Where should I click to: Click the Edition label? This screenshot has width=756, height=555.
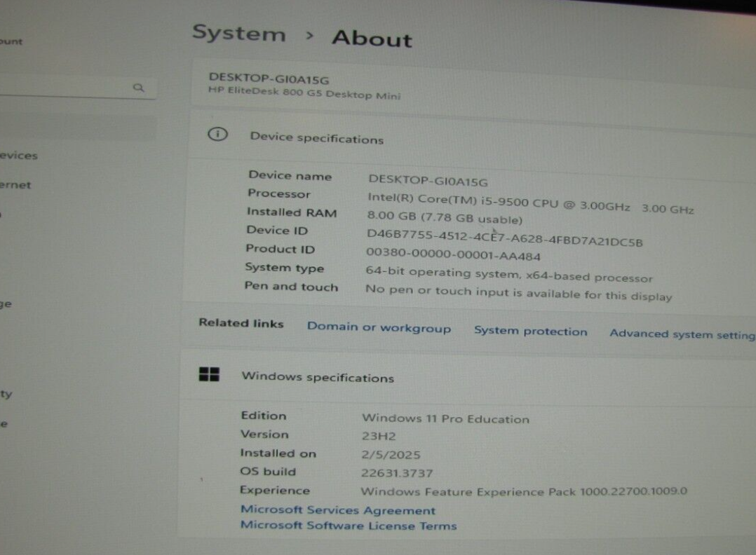(x=264, y=416)
